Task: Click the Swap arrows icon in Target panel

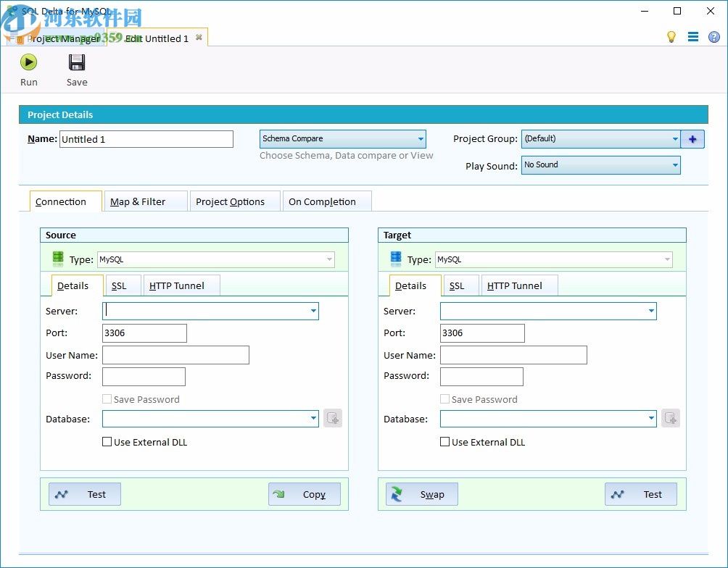Action: tap(397, 494)
